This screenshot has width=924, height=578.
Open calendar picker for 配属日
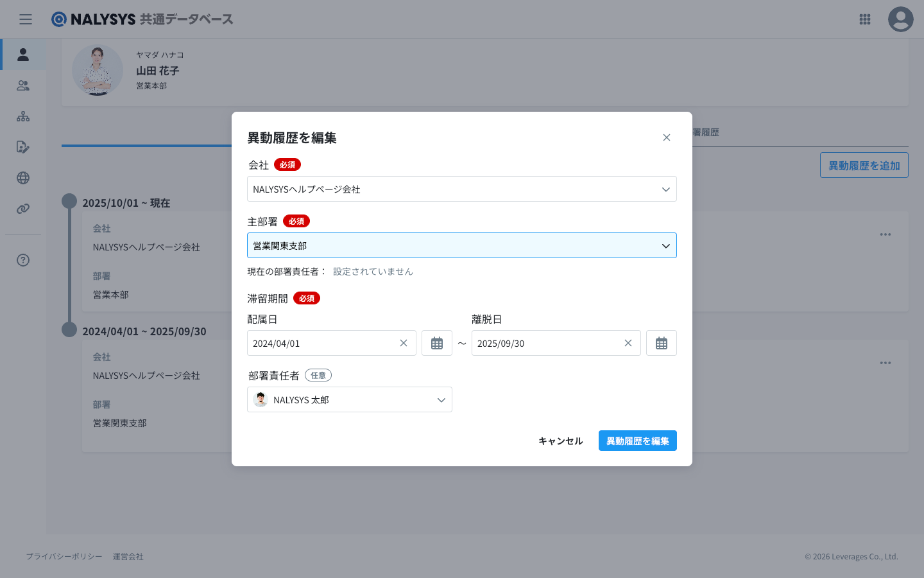coord(437,343)
